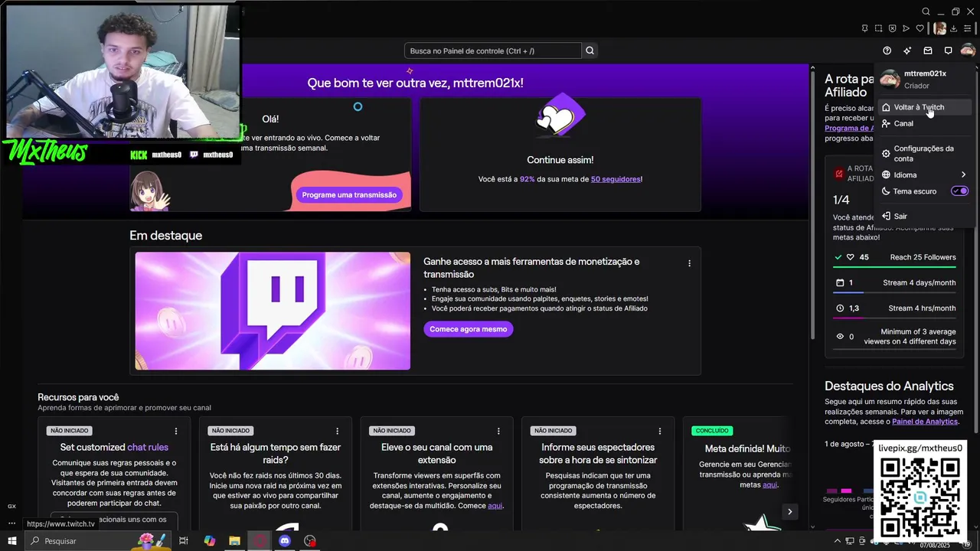Image resolution: width=980 pixels, height=551 pixels.
Task: Toggle the Tema escuro switch
Action: (960, 191)
